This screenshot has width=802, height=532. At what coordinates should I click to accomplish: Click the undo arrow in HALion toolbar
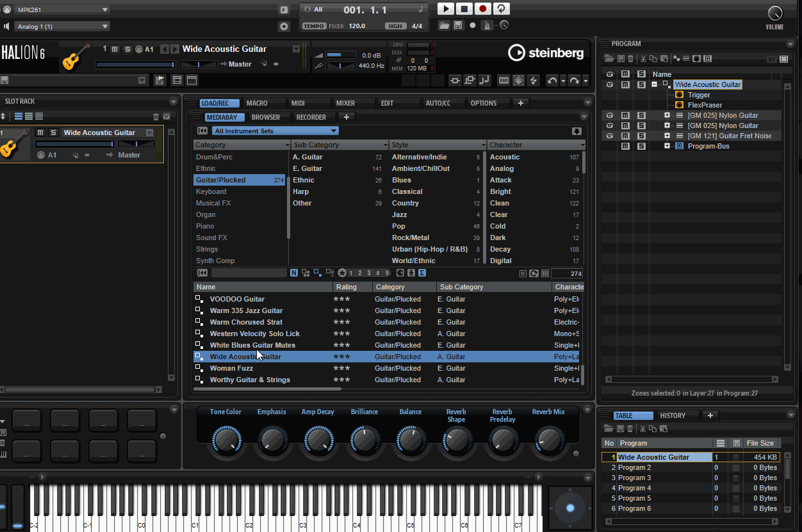tap(552, 81)
